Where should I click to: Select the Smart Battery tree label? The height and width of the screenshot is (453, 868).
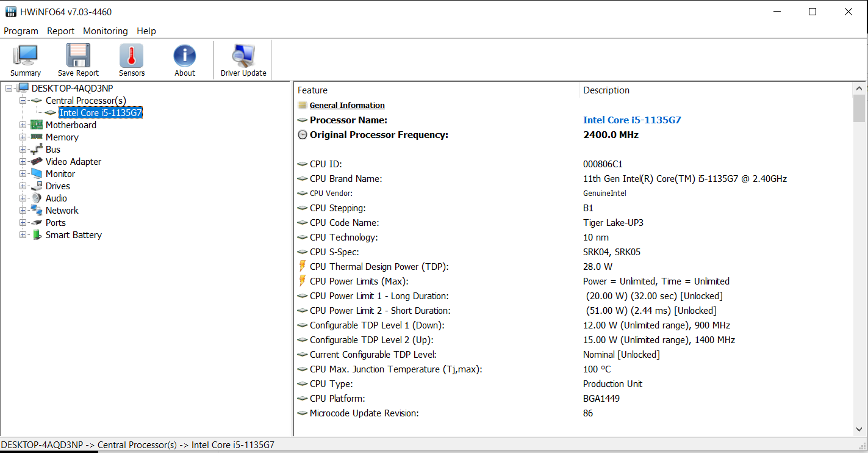pos(74,235)
